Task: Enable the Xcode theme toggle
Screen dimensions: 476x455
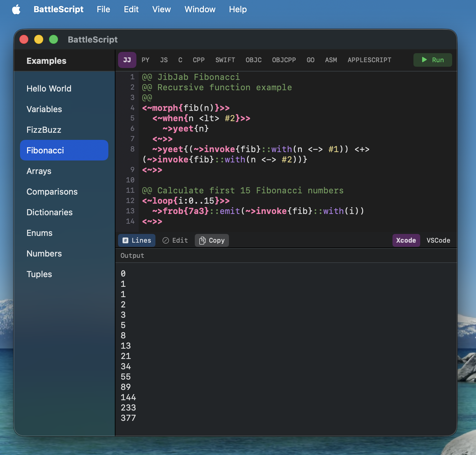Action: pyautogui.click(x=406, y=240)
